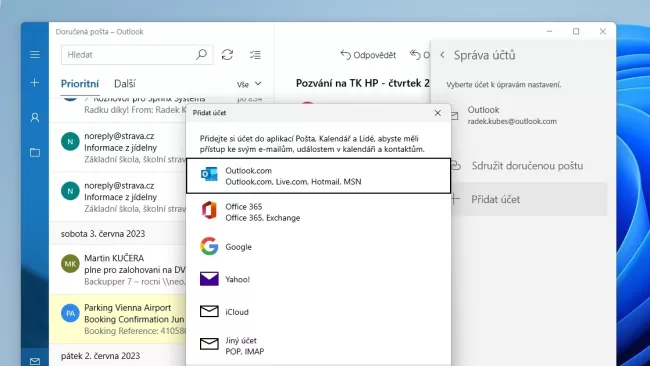Click the Pozvání na TK HP message subject
The image size is (650, 366).
coord(362,83)
